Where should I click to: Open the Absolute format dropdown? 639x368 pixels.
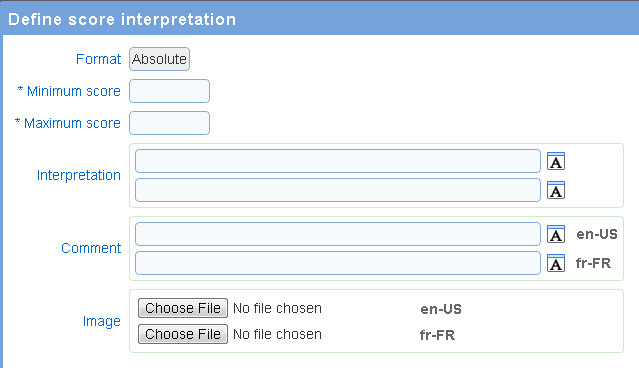[159, 59]
